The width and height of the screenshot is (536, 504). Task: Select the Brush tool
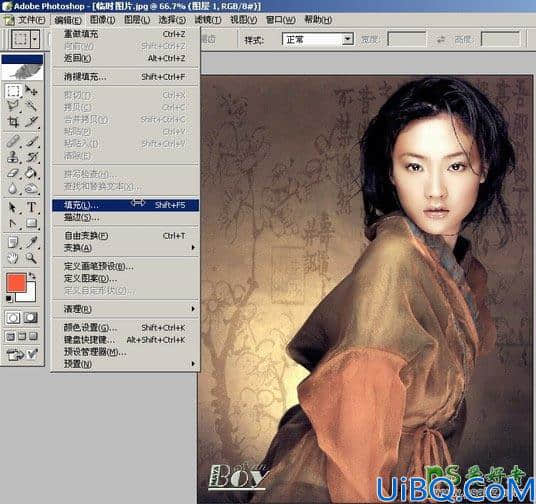pyautogui.click(x=31, y=141)
